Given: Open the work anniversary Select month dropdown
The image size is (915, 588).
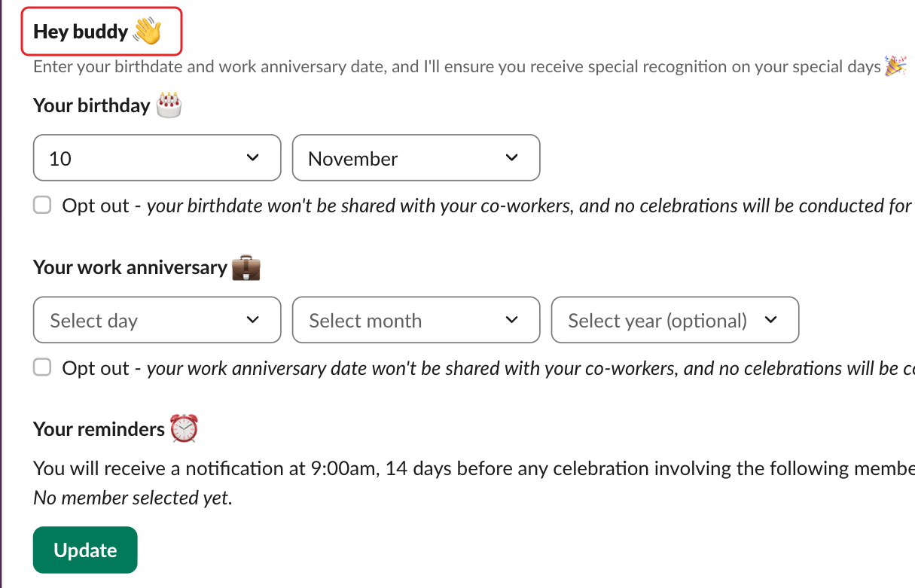Looking at the screenshot, I should [x=416, y=320].
